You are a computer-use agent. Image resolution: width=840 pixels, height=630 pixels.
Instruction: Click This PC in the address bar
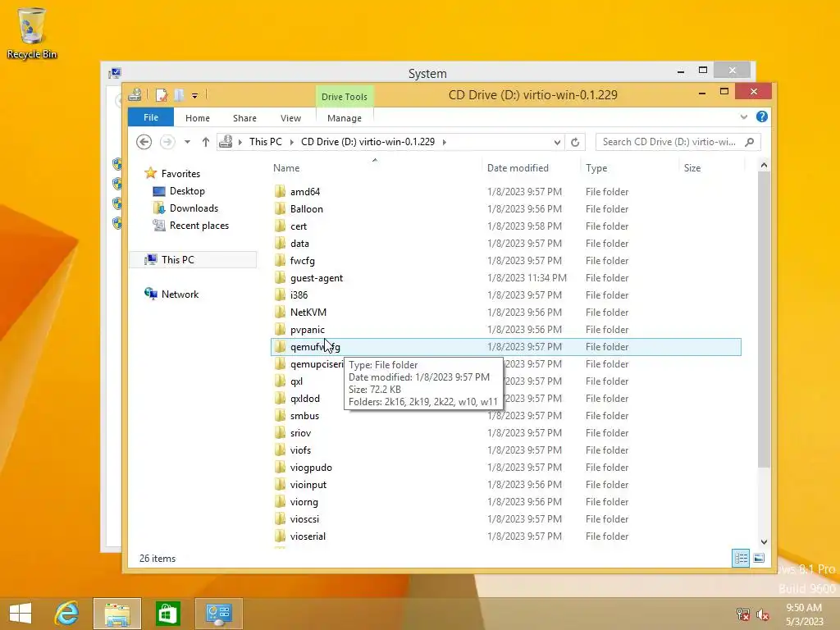coord(265,142)
